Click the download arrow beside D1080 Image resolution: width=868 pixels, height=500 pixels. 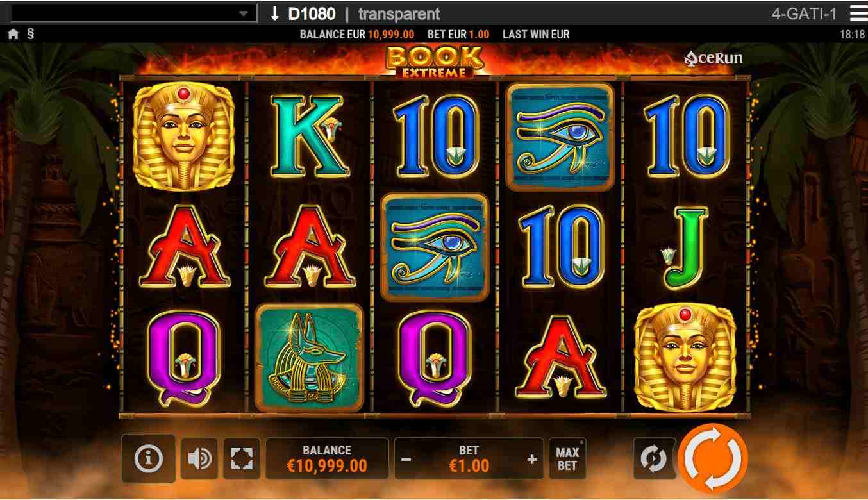point(275,13)
